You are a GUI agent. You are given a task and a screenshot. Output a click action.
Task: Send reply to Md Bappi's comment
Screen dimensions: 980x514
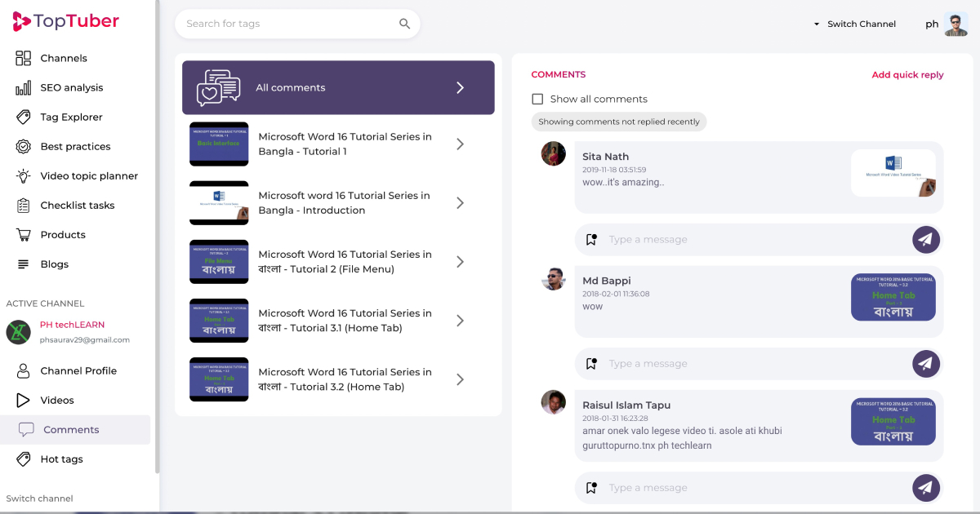(x=926, y=363)
